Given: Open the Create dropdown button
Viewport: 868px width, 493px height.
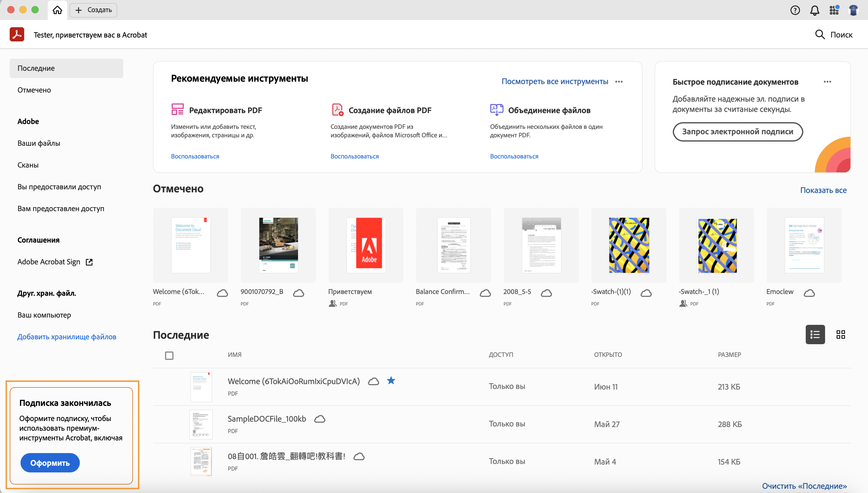Looking at the screenshot, I should pos(93,10).
